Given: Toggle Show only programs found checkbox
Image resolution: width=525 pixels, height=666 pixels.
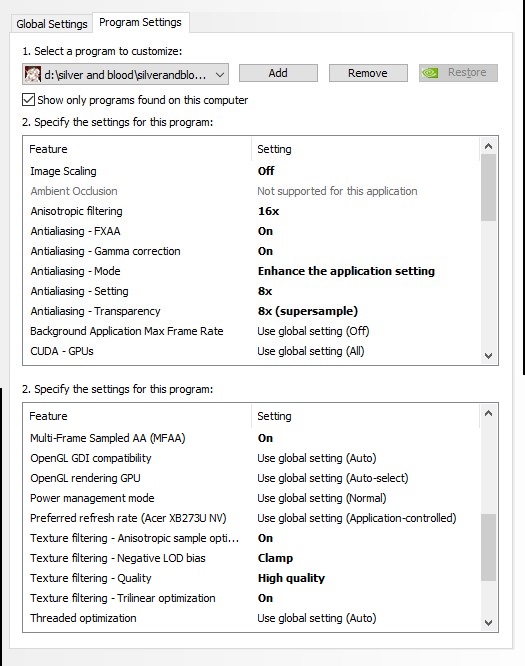Looking at the screenshot, I should (x=28, y=100).
